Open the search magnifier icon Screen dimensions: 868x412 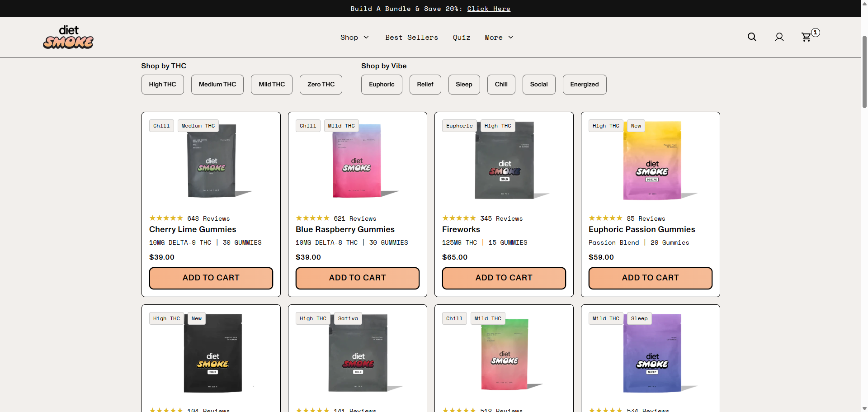click(752, 37)
